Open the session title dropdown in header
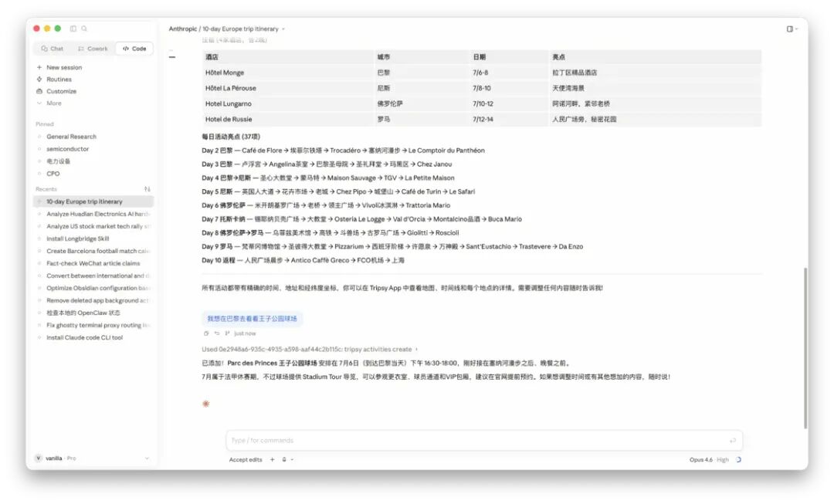 pos(283,29)
